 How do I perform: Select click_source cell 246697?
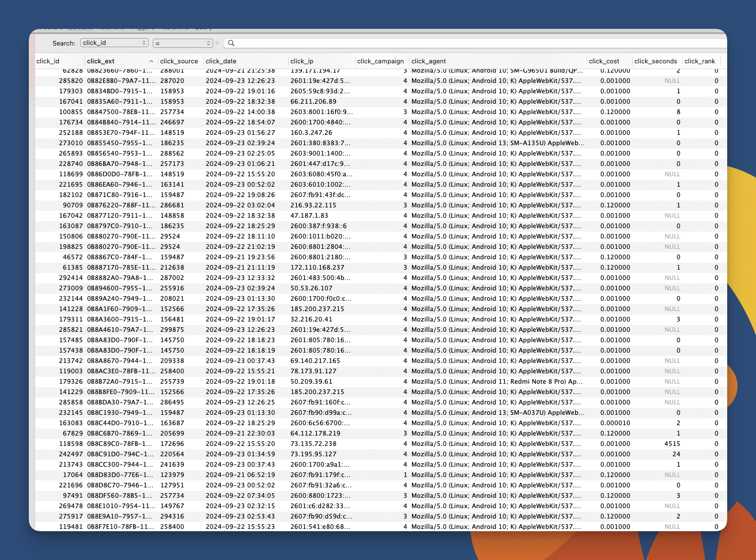click(x=172, y=122)
